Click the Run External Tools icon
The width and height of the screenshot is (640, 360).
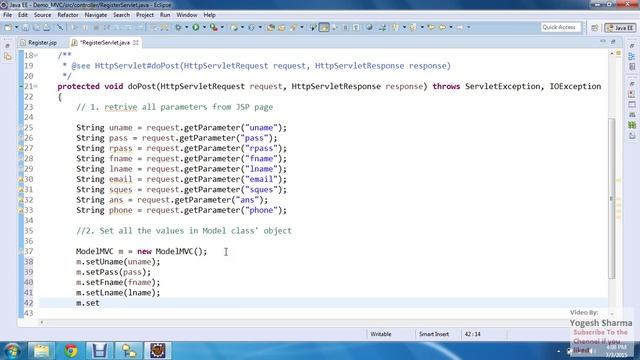(213, 27)
